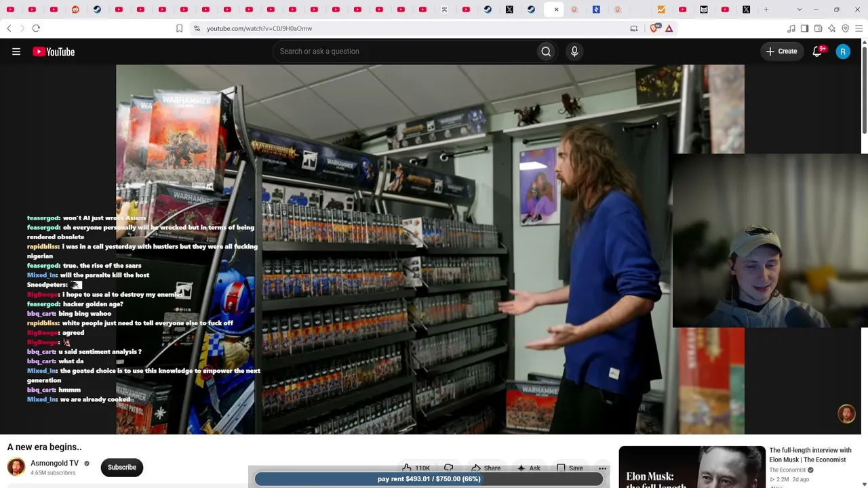Viewport: 868px width, 488px height.
Task: Start voice search with the microphone
Action: [x=574, y=52]
